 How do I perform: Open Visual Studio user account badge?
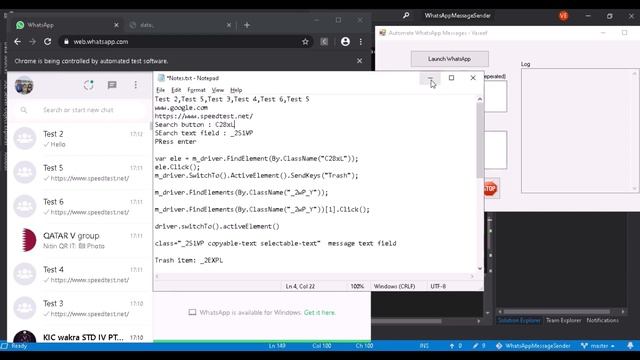coord(563,16)
